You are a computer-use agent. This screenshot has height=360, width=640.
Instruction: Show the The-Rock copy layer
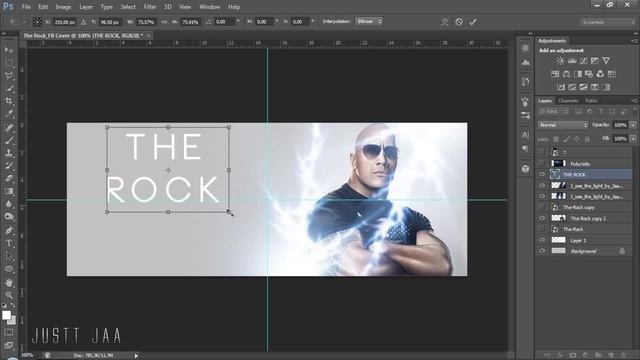tap(542, 207)
